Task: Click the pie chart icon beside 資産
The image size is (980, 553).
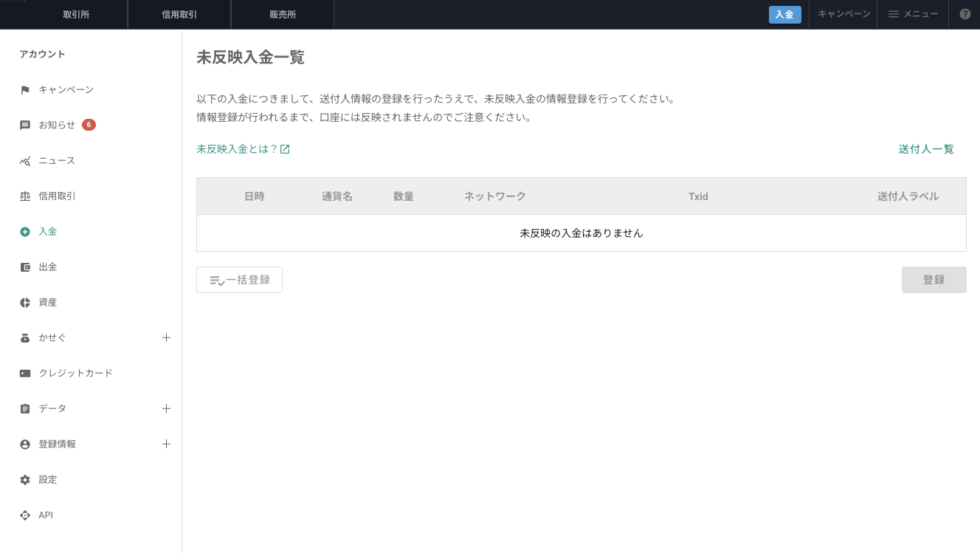Action: click(25, 303)
